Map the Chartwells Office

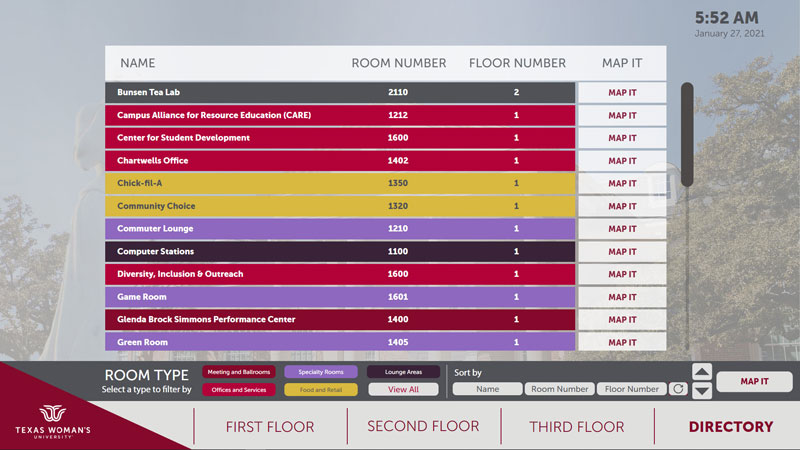pos(622,161)
